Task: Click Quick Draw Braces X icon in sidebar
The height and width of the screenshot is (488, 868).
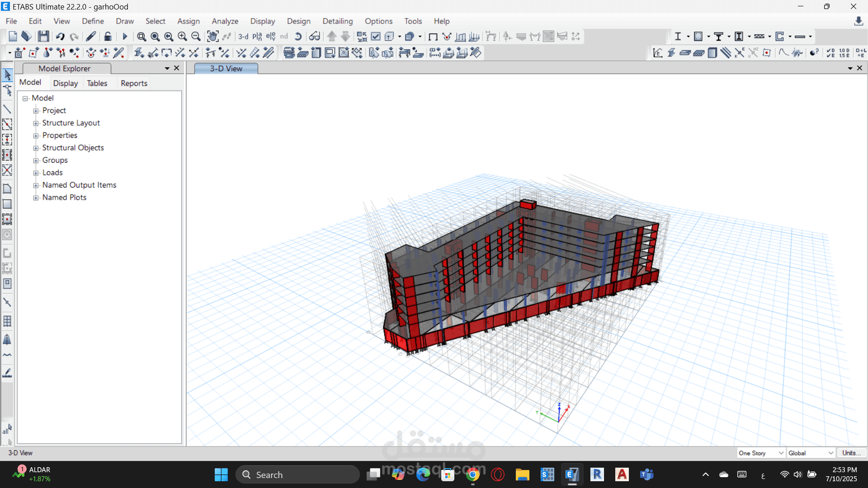Action: pos(7,170)
